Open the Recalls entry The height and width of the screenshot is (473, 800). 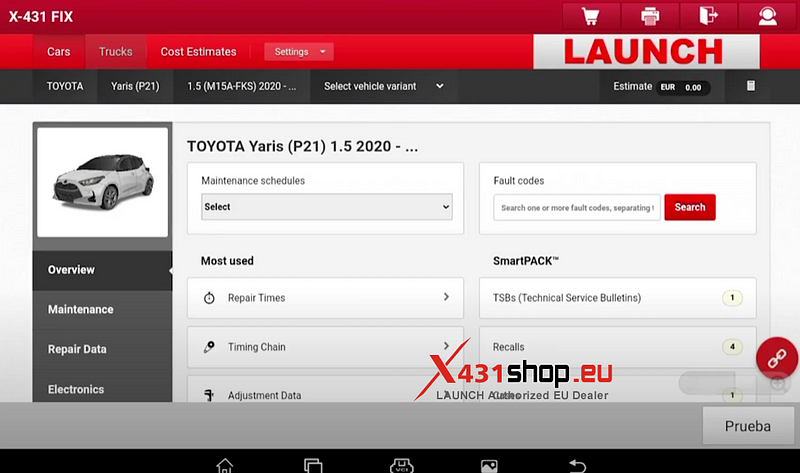point(617,347)
